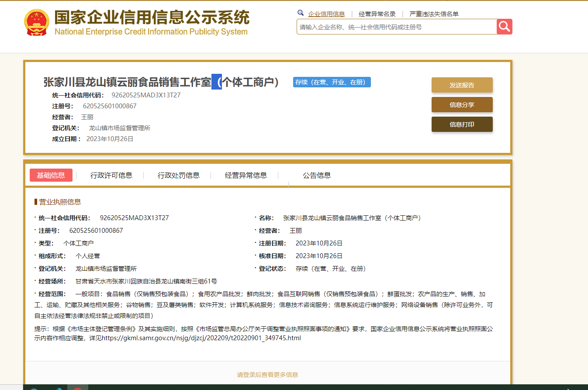This screenshot has width=588, height=390.
Task: Click the site title 国家企业信用信息公示系统
Action: click(x=152, y=17)
